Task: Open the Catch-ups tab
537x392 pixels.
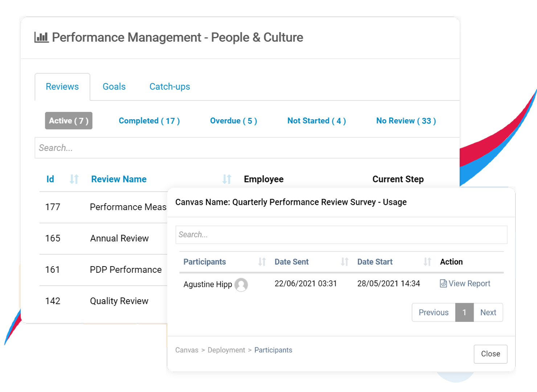Action: tap(169, 86)
